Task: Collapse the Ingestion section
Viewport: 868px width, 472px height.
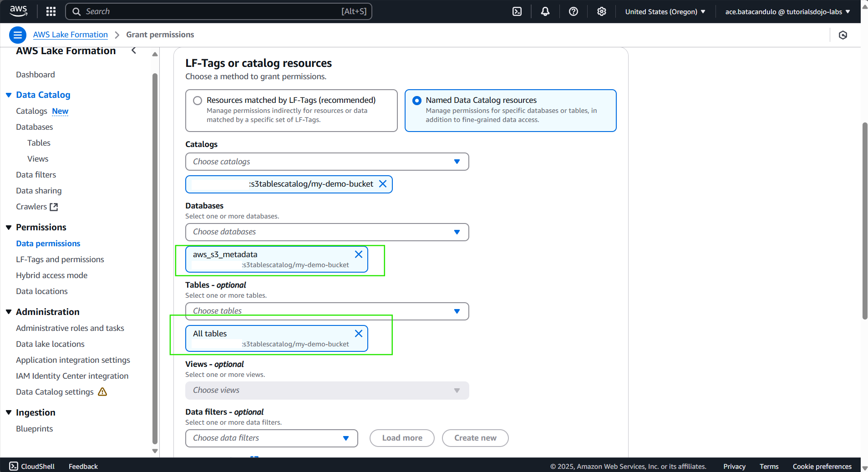Action: (x=9, y=412)
